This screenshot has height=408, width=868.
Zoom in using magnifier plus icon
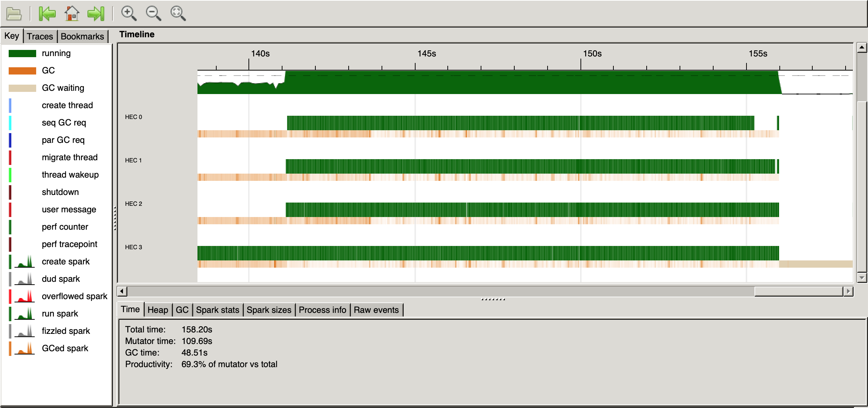(x=129, y=14)
